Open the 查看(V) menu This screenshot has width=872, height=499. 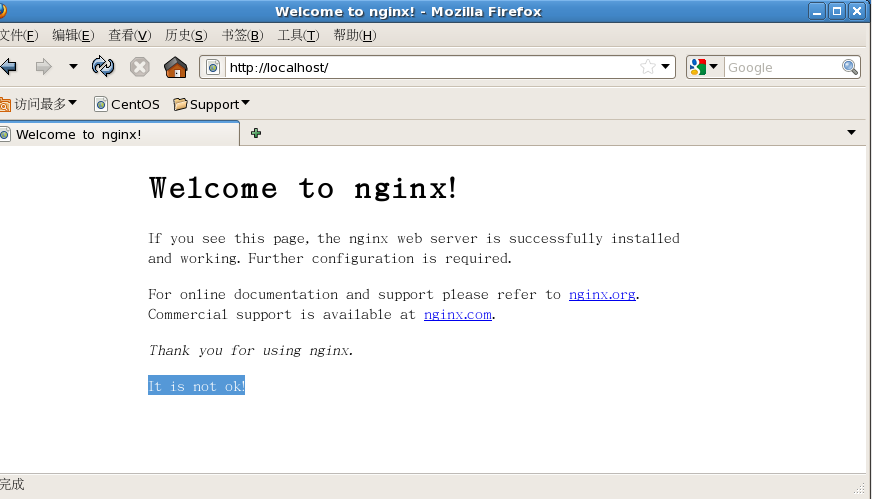click(x=130, y=36)
